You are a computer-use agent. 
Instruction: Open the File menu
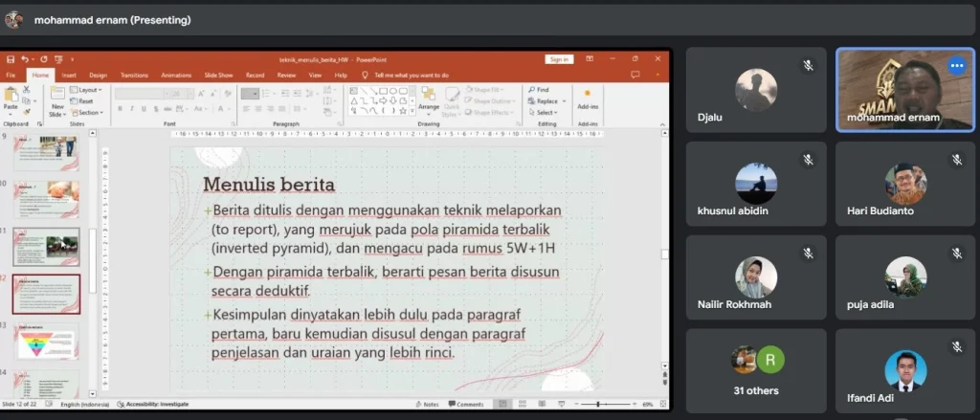point(11,75)
